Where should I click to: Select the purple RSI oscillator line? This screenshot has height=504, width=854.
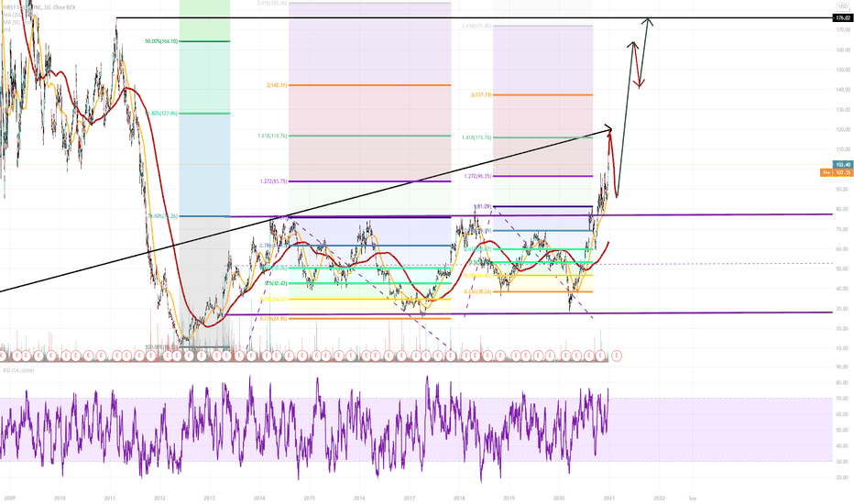click(305, 431)
